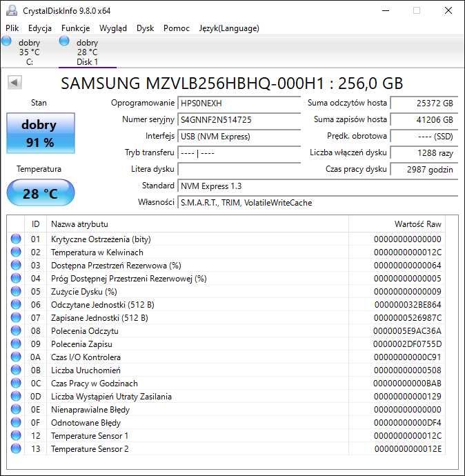Click the status orb of attribute 0A

click(x=16, y=357)
